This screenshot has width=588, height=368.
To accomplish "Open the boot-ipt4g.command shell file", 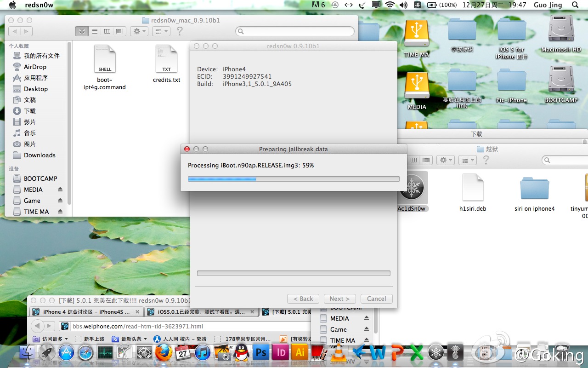I will [x=105, y=59].
